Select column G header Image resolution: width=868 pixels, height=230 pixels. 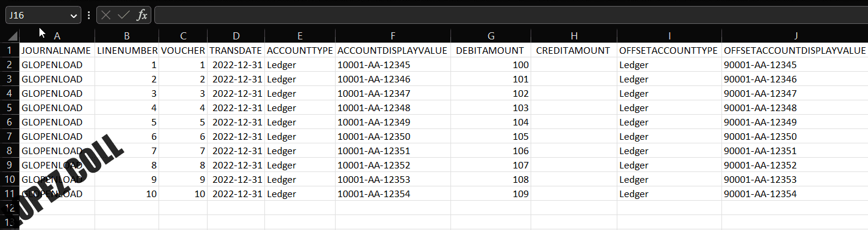click(490, 36)
